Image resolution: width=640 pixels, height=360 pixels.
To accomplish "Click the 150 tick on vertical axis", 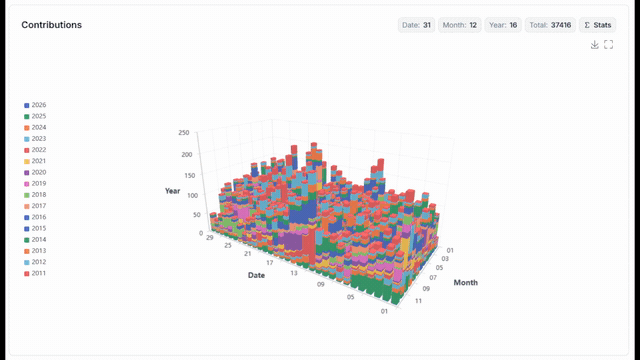I will [189, 176].
